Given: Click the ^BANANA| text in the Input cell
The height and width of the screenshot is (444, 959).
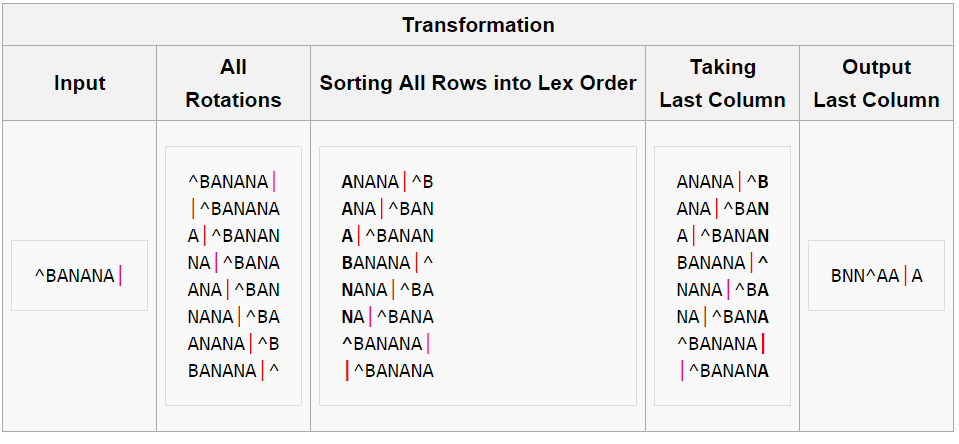Looking at the screenshot, I should [78, 275].
